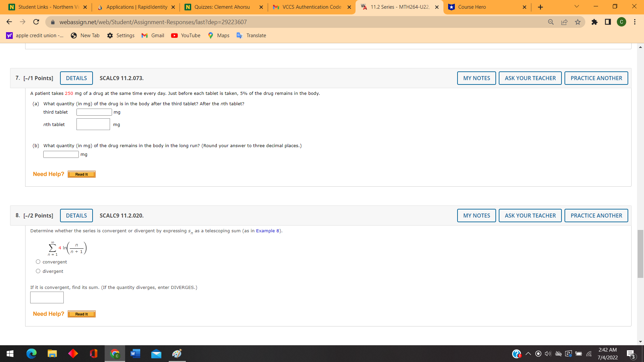
Task: Select the divergent radio button
Action: (38, 271)
